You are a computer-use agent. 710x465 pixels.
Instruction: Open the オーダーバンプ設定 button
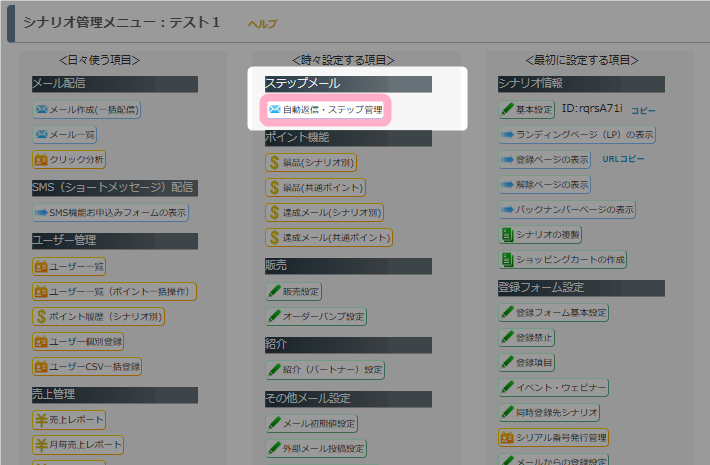(317, 317)
